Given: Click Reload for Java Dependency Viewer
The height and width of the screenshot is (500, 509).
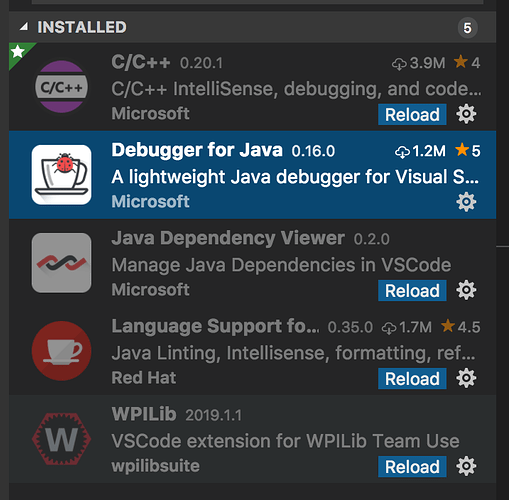Looking at the screenshot, I should pyautogui.click(x=412, y=291).
